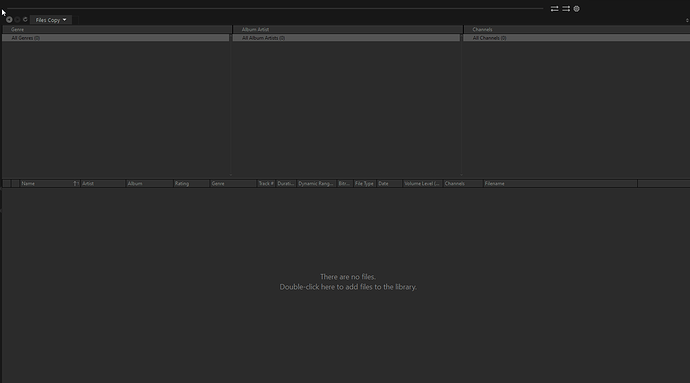Viewport: 690px width, 383px height.
Task: Select All Album Artists (0) entry
Action: point(346,38)
